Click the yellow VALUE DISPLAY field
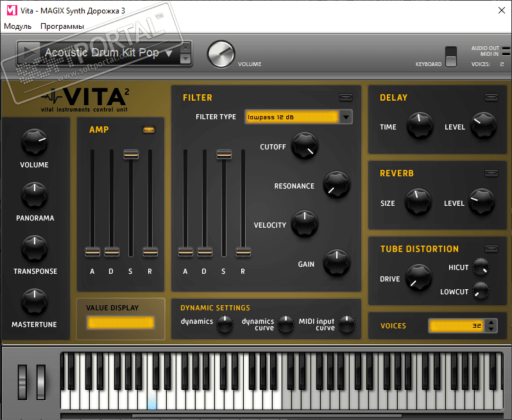This screenshot has width=512, height=420. pyautogui.click(x=121, y=323)
